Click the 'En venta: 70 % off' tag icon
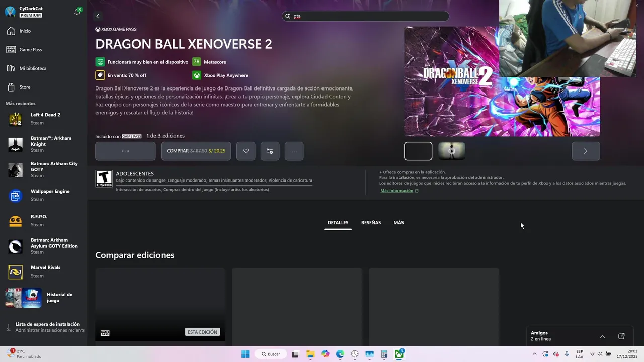Viewport: 644px width, 362px height. tap(100, 75)
